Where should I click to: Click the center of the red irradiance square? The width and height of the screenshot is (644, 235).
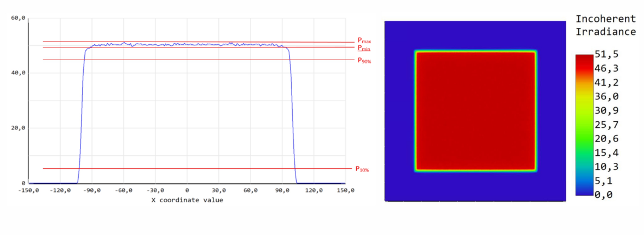coord(475,111)
